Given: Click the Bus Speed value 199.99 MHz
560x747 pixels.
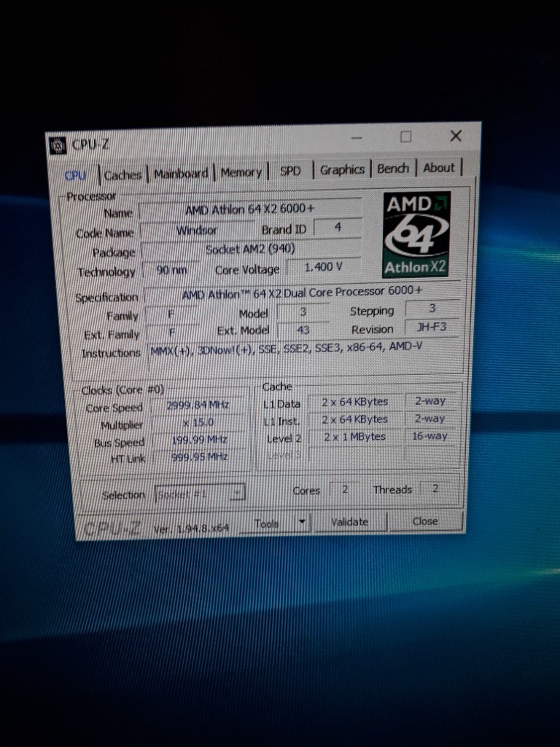Looking at the screenshot, I should pyautogui.click(x=199, y=440).
